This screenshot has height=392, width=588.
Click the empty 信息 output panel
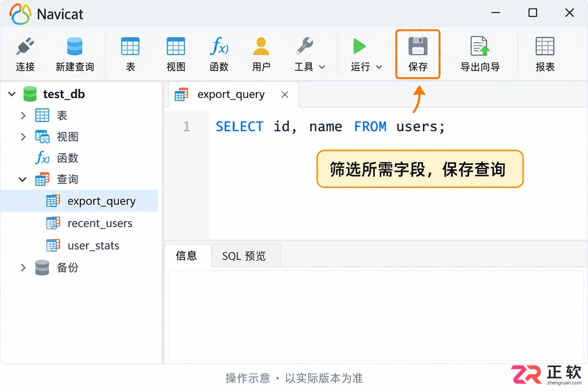376,316
